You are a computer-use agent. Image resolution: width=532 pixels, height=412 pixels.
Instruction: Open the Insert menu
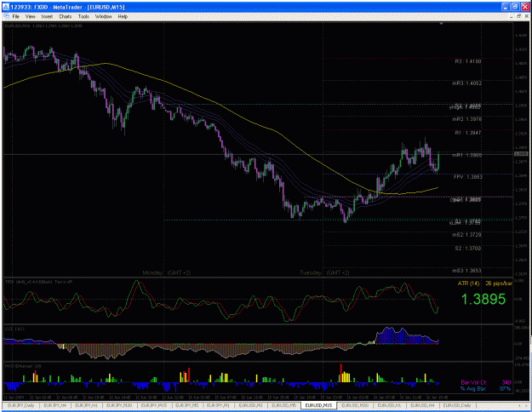47,16
